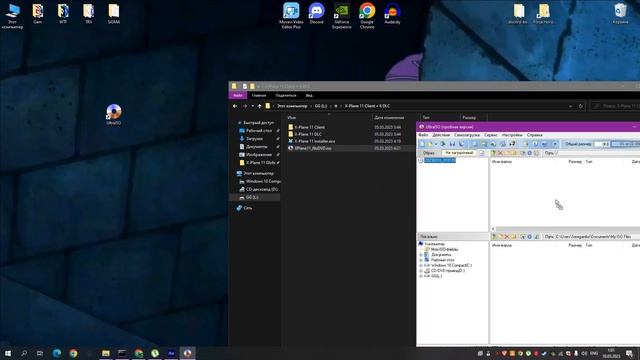Click the Explorer search input field
This screenshot has width=640, height=360.
coord(617,106)
